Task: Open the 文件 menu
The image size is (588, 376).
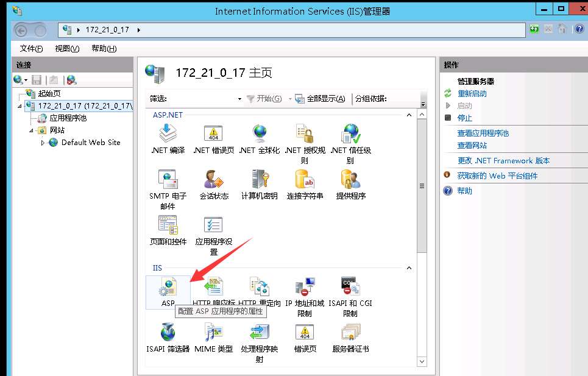Action: (x=30, y=48)
